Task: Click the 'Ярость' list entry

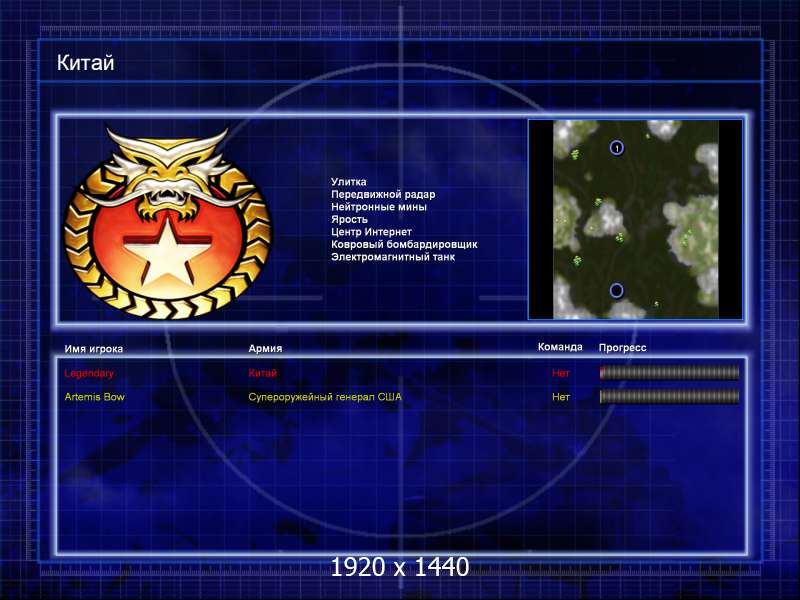Action: point(349,219)
